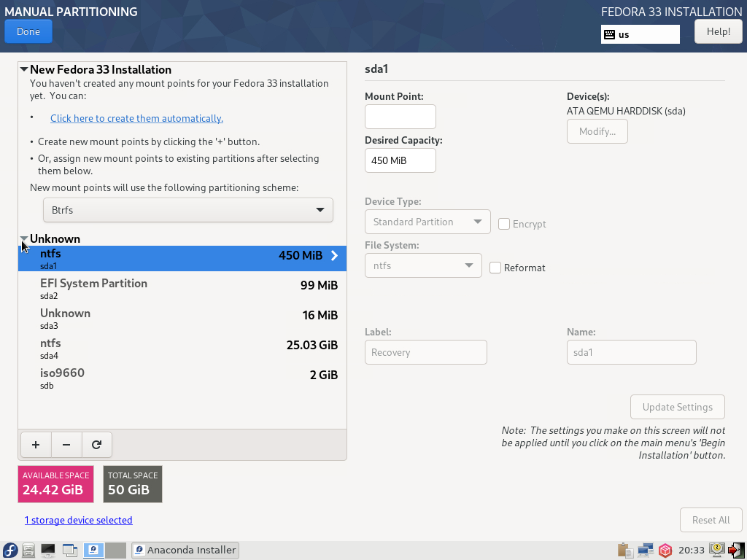
Task: Click the TOTAL SPACE 50 GiB box
Action: (x=133, y=484)
